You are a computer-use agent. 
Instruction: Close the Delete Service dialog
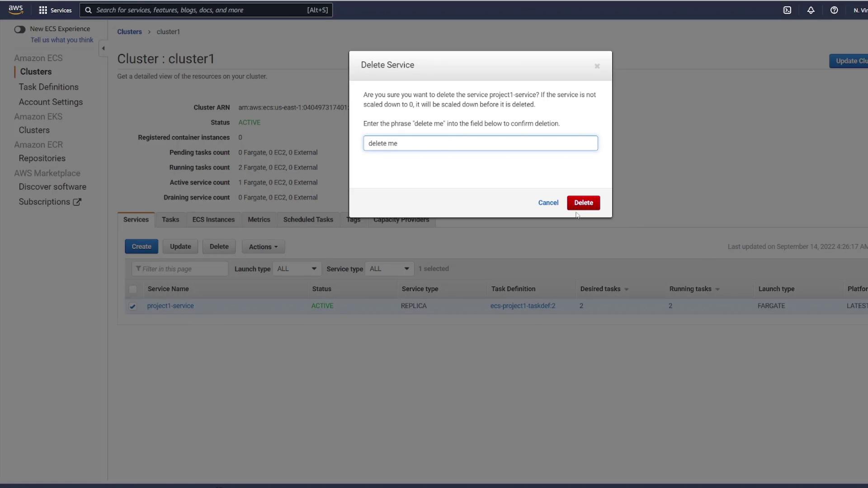click(597, 66)
